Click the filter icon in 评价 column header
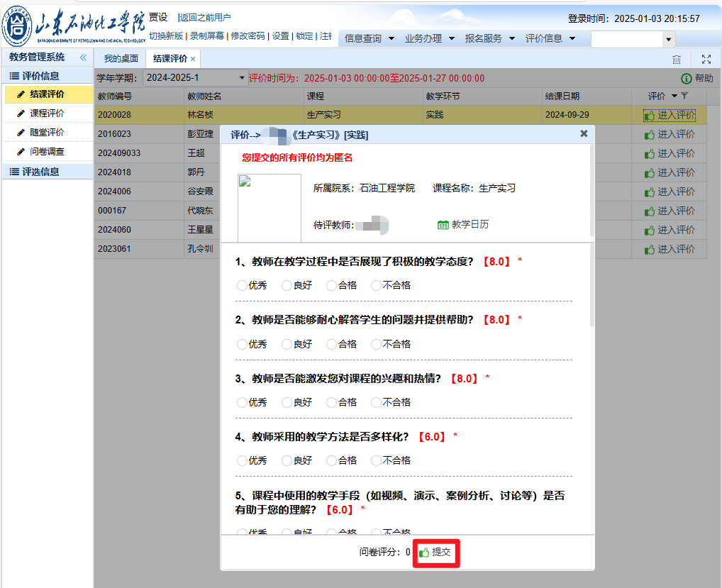 684,96
